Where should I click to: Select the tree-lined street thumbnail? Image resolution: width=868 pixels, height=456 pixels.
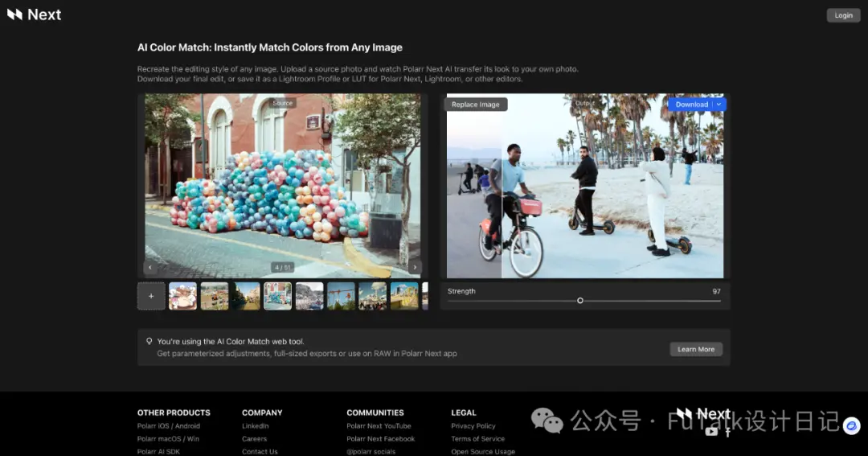[246, 296]
